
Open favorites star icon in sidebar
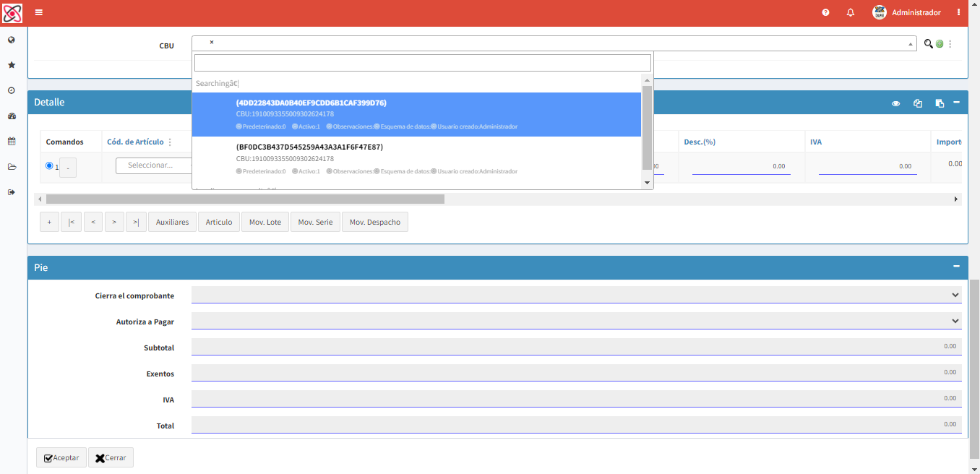pos(12,65)
